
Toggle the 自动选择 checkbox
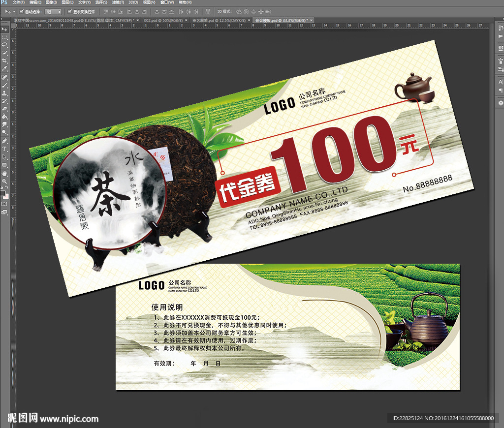tap(22, 12)
